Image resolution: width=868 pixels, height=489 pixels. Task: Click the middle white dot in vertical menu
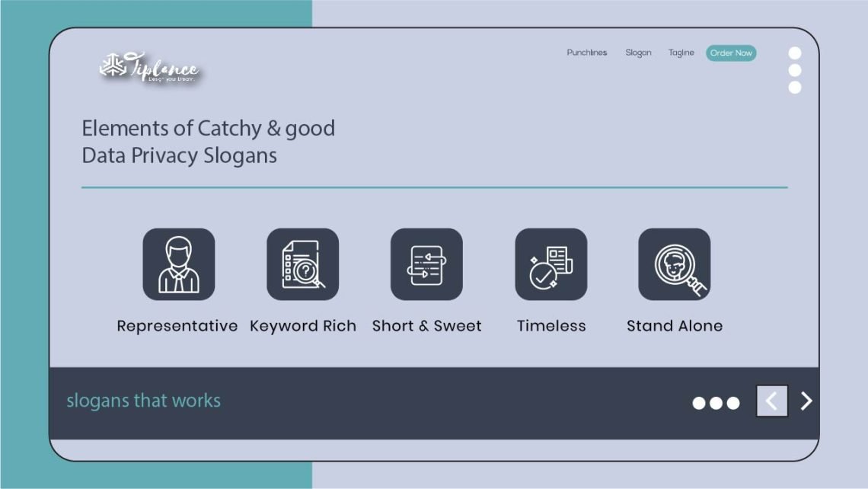[x=794, y=70]
